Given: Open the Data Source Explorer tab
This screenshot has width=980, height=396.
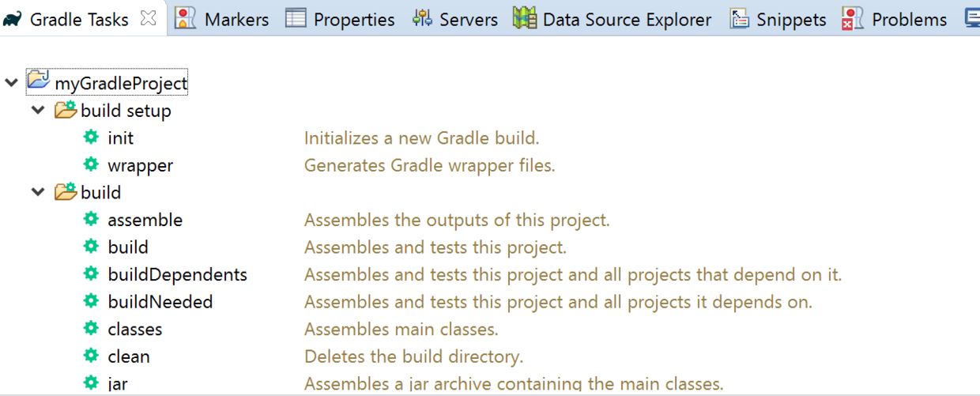Looking at the screenshot, I should click(612, 19).
